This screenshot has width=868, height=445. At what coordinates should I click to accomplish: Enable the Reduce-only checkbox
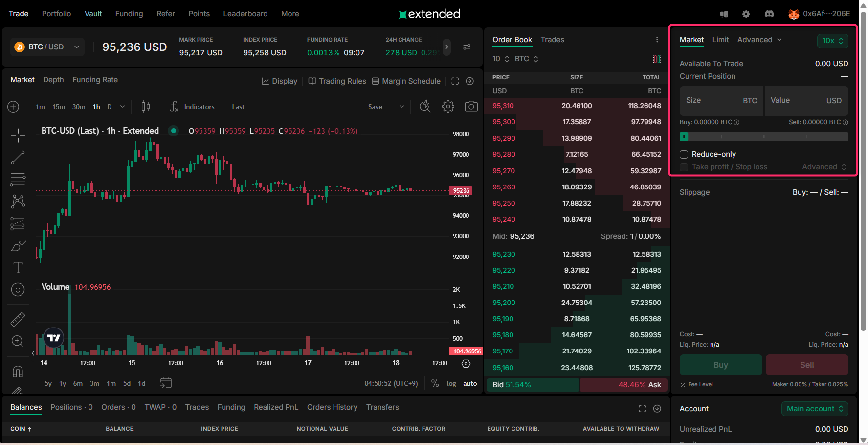[684, 154]
